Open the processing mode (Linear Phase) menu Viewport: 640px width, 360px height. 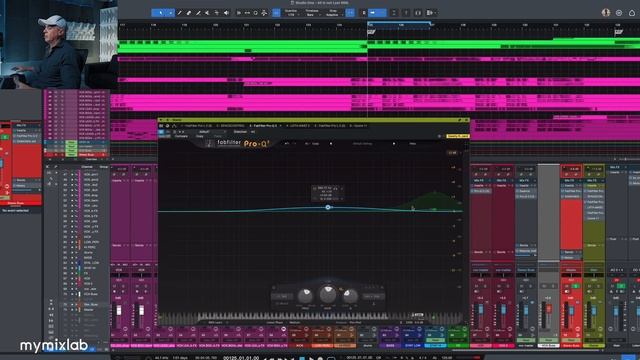point(275,322)
